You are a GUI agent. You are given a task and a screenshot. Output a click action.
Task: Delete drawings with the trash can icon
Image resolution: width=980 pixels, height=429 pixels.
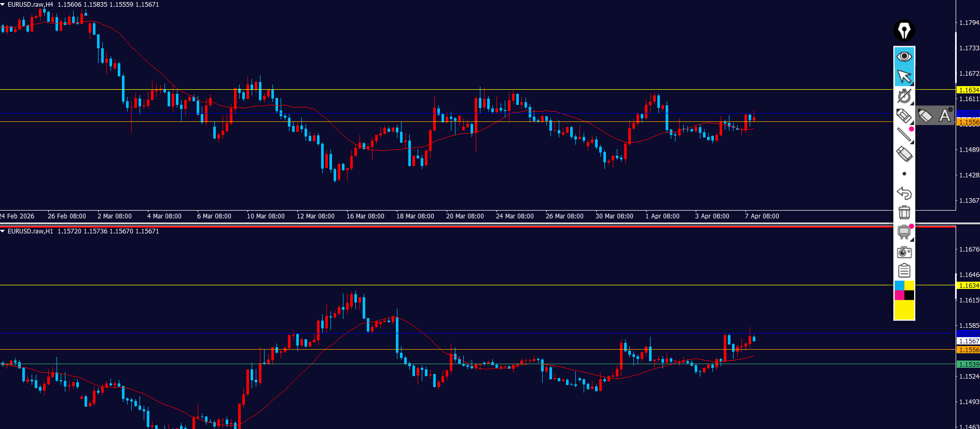904,213
